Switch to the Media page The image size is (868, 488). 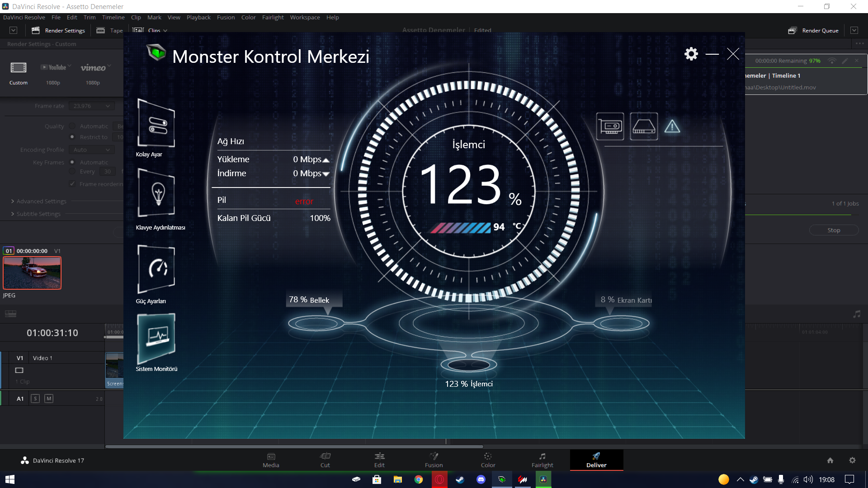click(271, 460)
